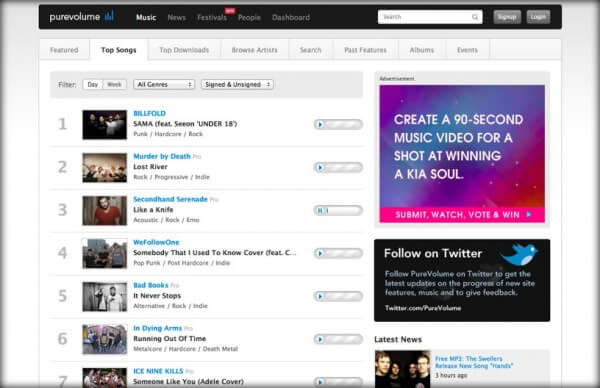The image size is (600, 388).
Task: Click song title Like a Knife
Action: tap(153, 210)
